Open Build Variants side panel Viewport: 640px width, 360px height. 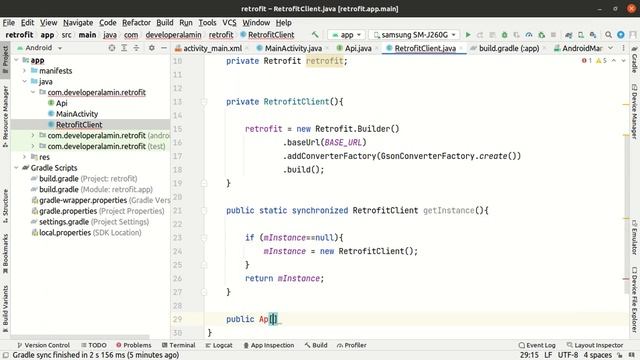5,308
